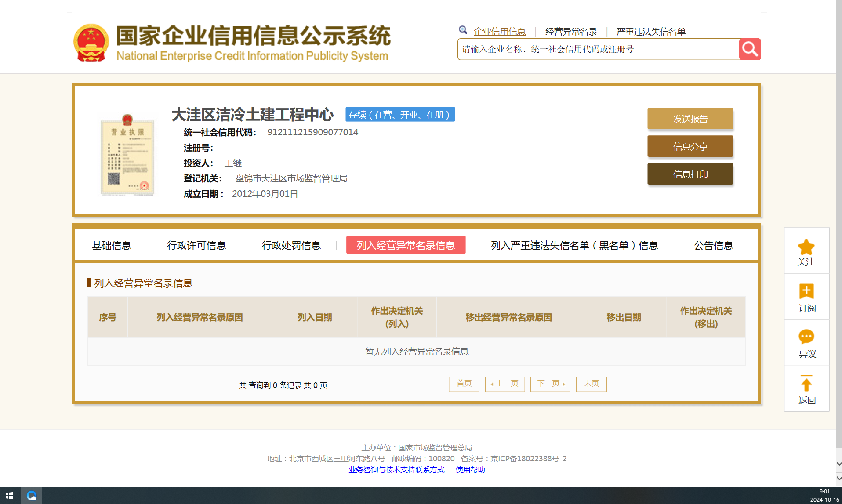Open the business license thumbnail image
842x504 pixels.
pos(127,155)
